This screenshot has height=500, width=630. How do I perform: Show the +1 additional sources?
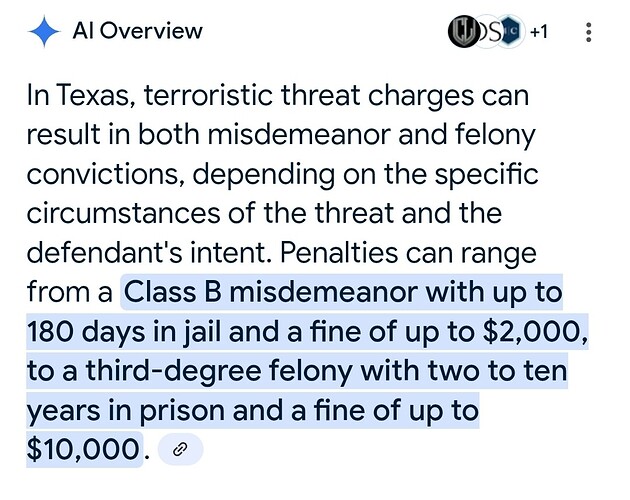point(538,32)
